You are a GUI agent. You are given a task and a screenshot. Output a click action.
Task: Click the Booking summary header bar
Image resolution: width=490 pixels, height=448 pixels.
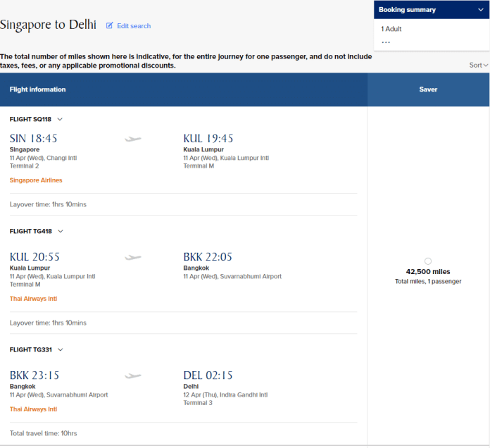tap(432, 10)
